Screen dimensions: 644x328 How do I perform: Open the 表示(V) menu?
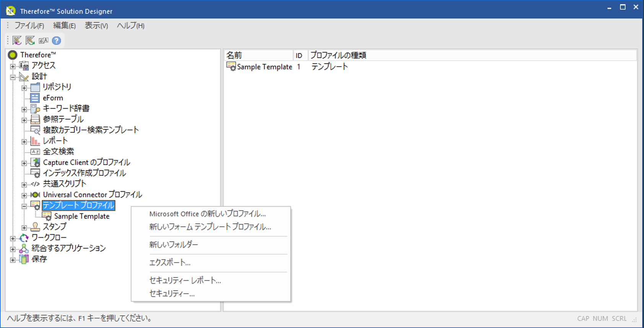(96, 26)
